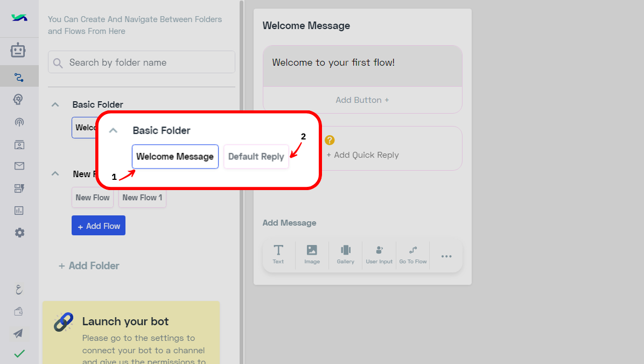Click the blue Add Flow button

point(99,226)
